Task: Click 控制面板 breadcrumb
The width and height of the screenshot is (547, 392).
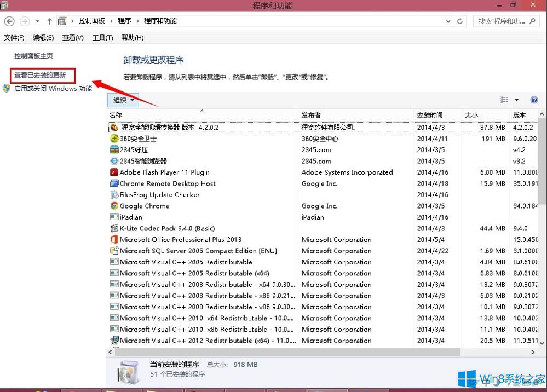Action: click(x=92, y=21)
